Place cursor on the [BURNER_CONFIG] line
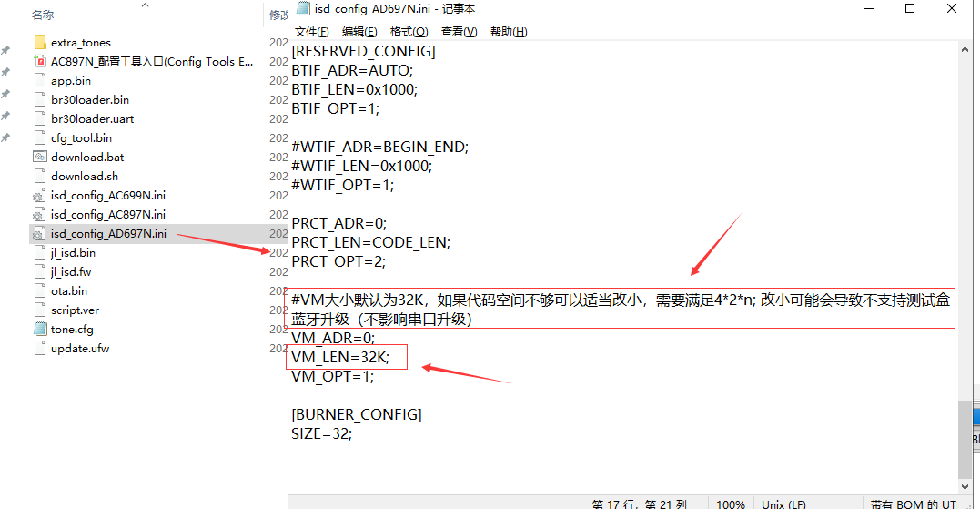980x509 pixels. pos(357,414)
